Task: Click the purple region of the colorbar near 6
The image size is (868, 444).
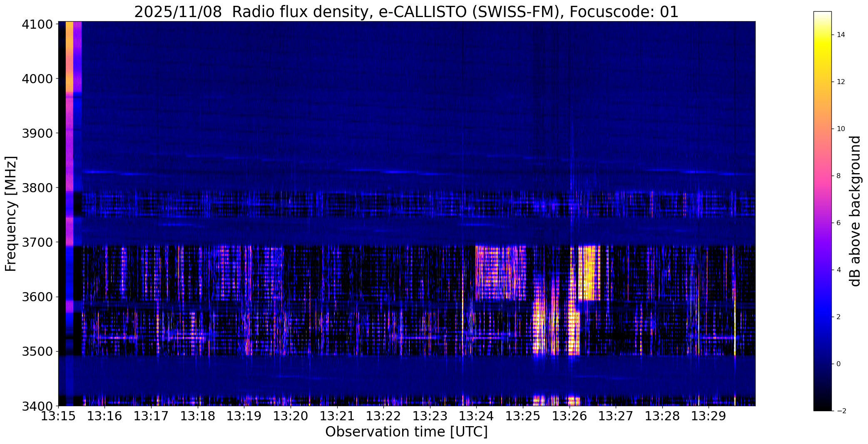Action: coord(822,223)
